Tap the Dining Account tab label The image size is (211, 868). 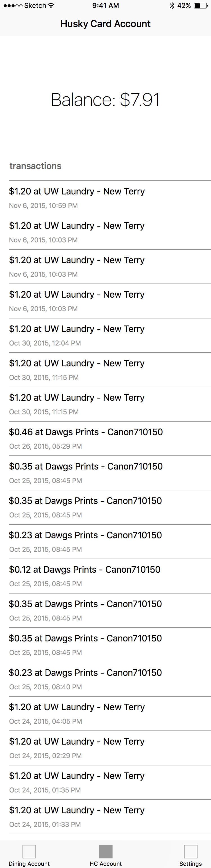[x=29, y=863]
